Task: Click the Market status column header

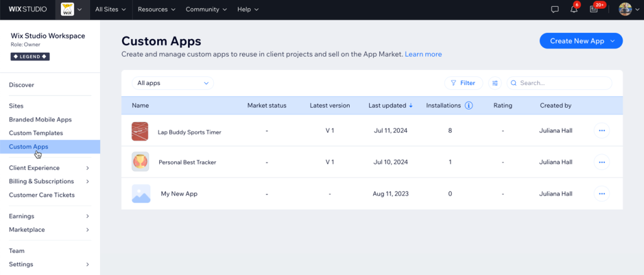Action: point(267,106)
